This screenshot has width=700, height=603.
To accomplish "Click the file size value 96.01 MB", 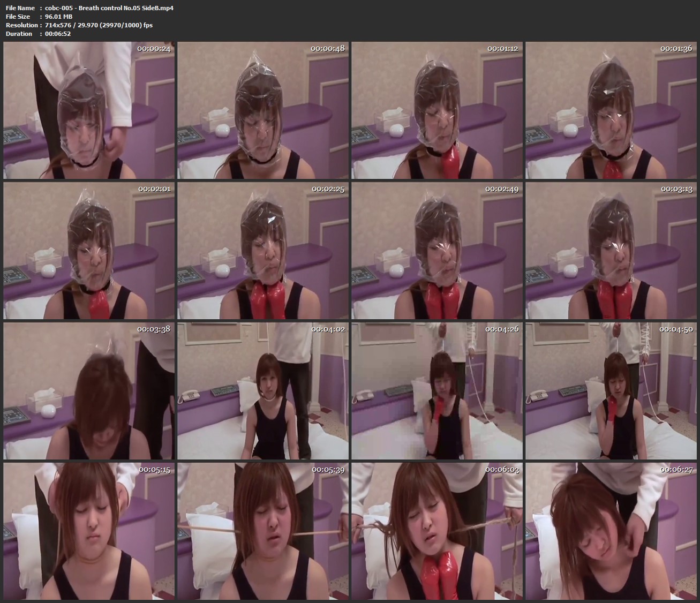I will (x=59, y=17).
